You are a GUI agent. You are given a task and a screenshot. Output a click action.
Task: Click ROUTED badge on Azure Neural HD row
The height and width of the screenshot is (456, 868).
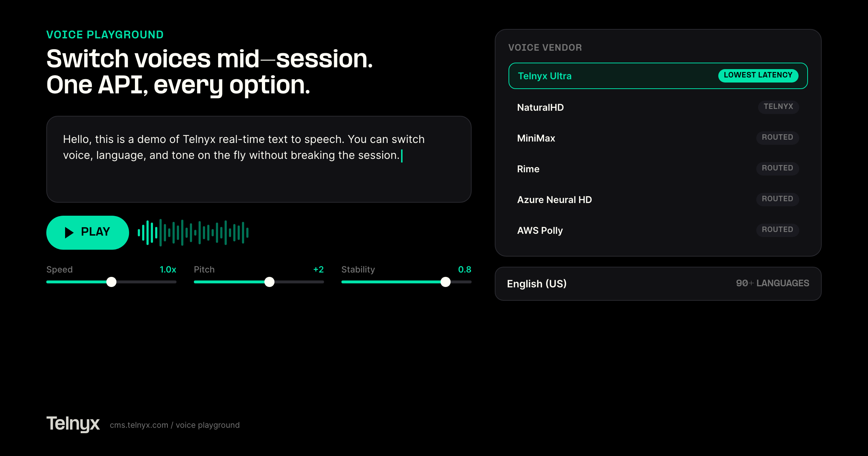(778, 199)
